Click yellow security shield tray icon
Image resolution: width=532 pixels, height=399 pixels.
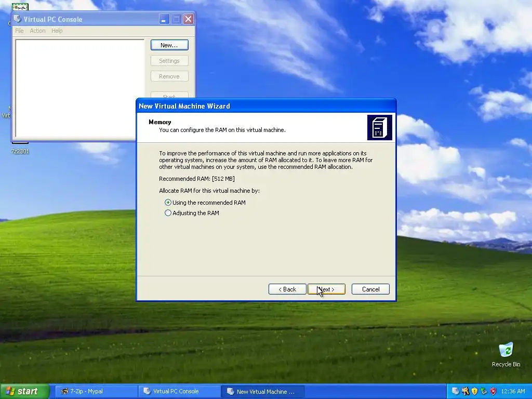tap(474, 391)
